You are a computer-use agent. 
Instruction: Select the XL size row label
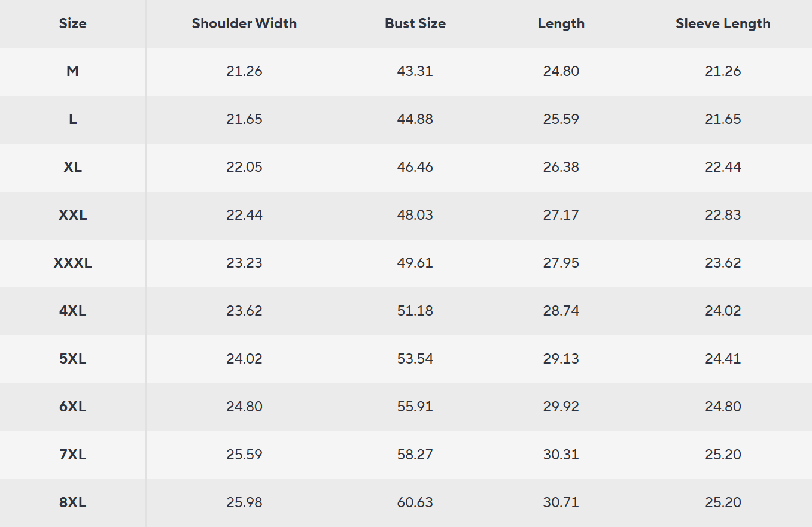pyautogui.click(x=72, y=167)
